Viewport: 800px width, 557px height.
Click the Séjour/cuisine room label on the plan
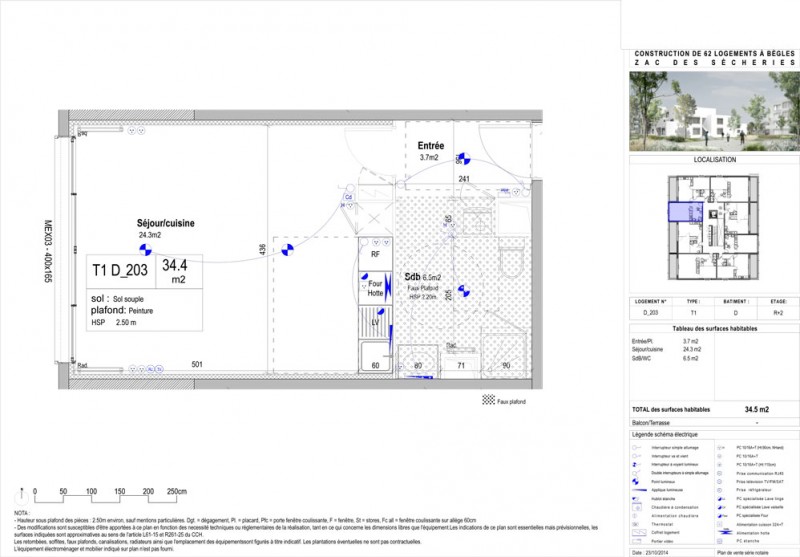(x=165, y=223)
